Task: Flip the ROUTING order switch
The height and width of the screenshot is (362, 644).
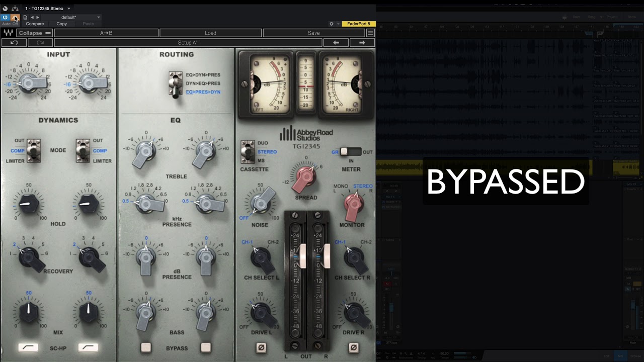Action: point(176,83)
